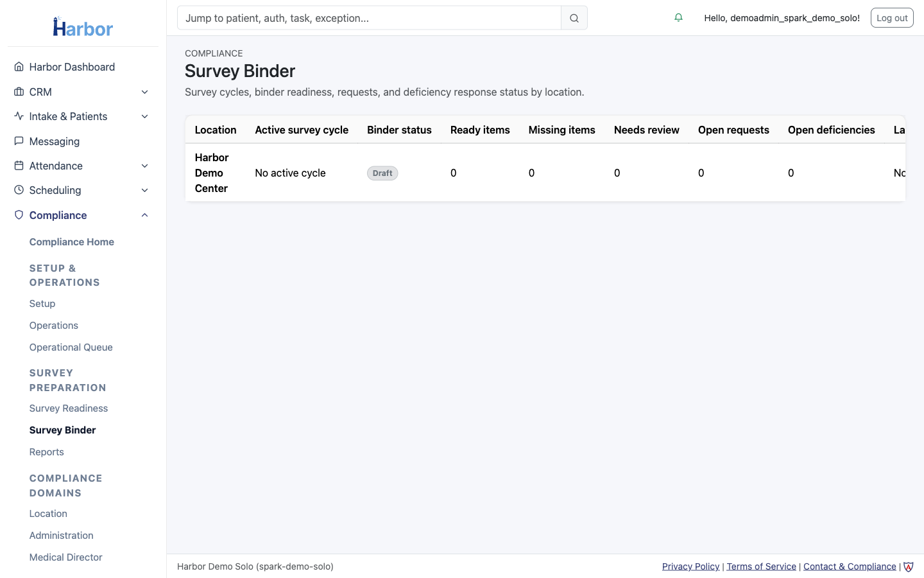The width and height of the screenshot is (924, 578).
Task: Click the Survey Binder page heading
Action: click(x=240, y=71)
